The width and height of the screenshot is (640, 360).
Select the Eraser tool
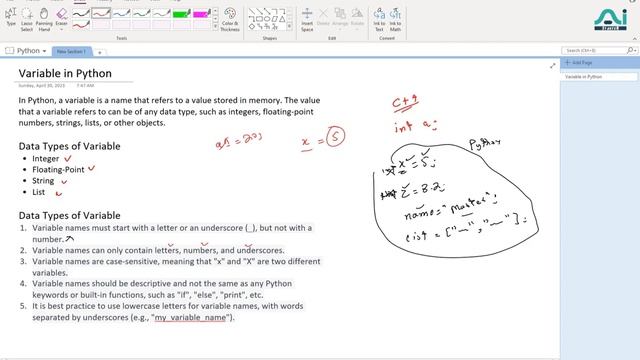tap(62, 16)
